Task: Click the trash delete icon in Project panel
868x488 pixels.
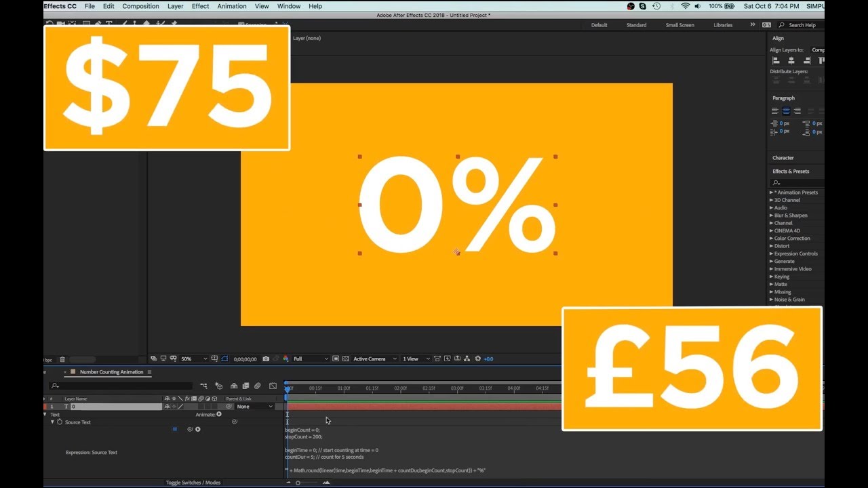Action: tap(62, 359)
